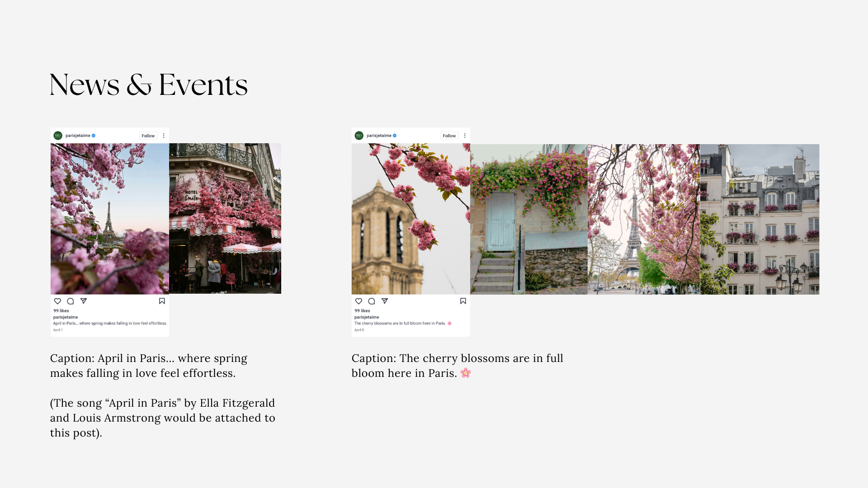Screen dimensions: 868x488
Task: Open three-dot options menu on second post
Action: [x=465, y=136]
